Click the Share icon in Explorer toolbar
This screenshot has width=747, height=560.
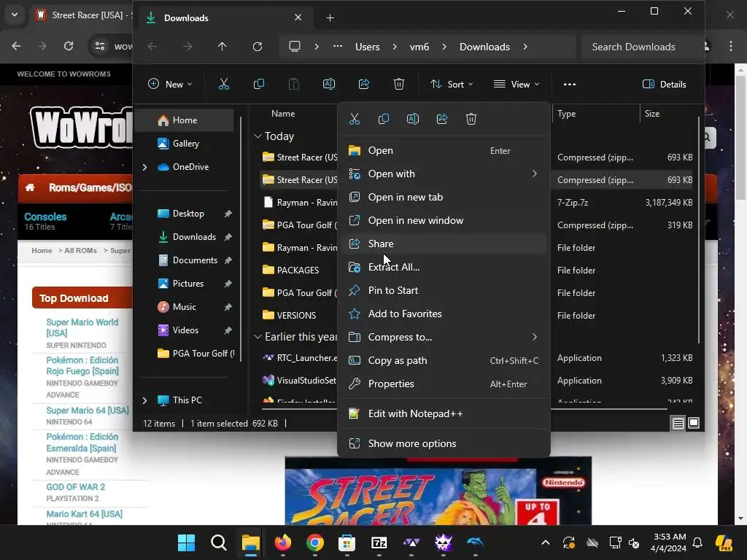364,85
